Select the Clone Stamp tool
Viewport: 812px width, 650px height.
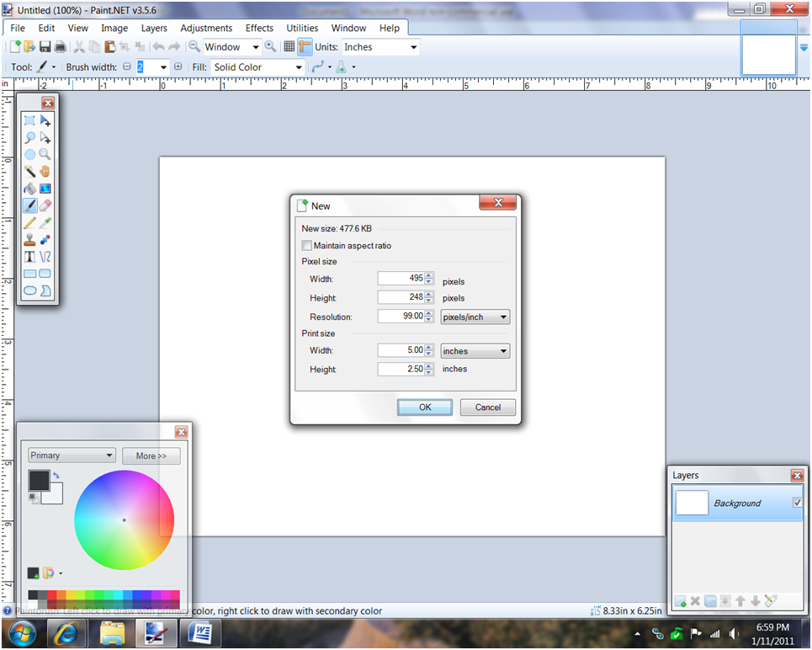pos(30,239)
